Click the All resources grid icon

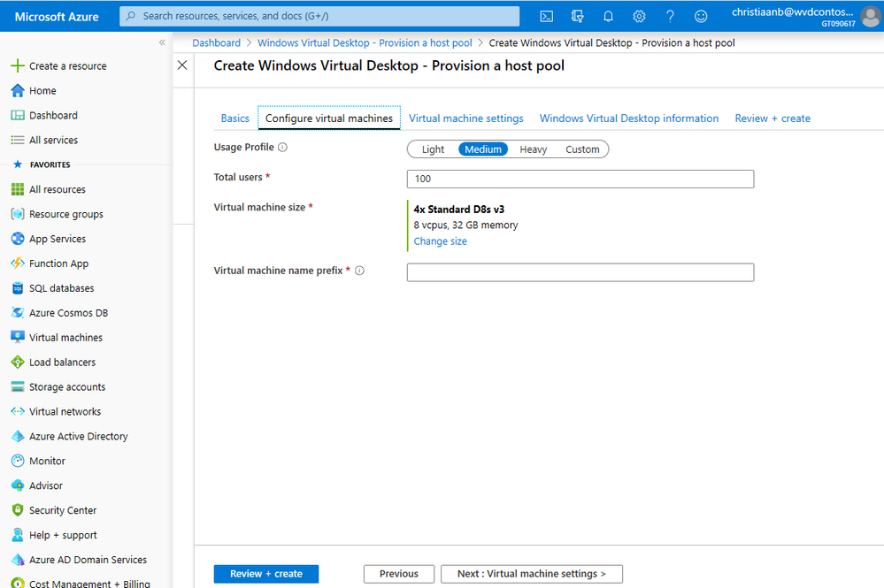pos(18,189)
